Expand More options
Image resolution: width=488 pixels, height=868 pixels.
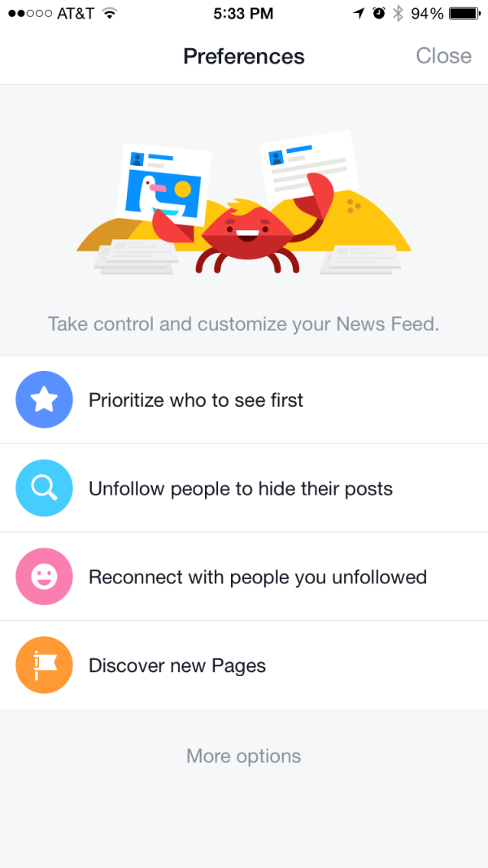244,756
